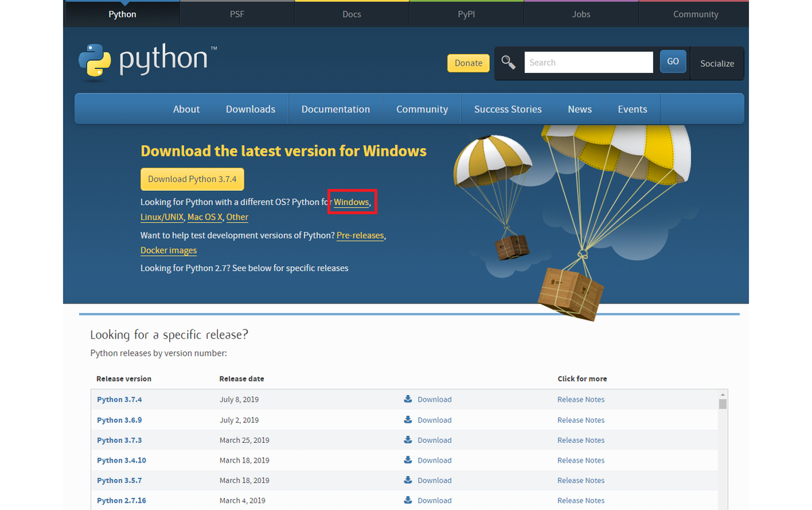
Task: Click the GO search button
Action: (673, 61)
